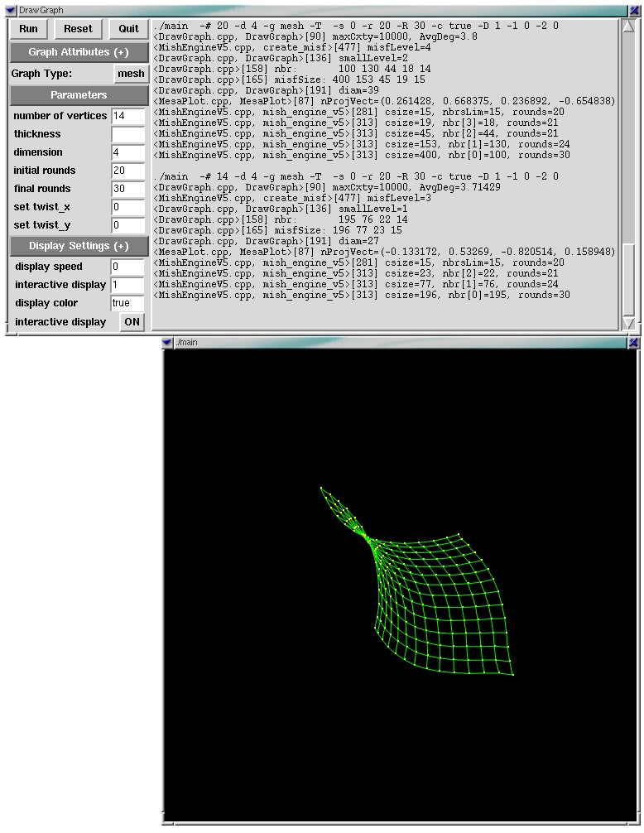Toggle the interactive display ON button

(132, 322)
